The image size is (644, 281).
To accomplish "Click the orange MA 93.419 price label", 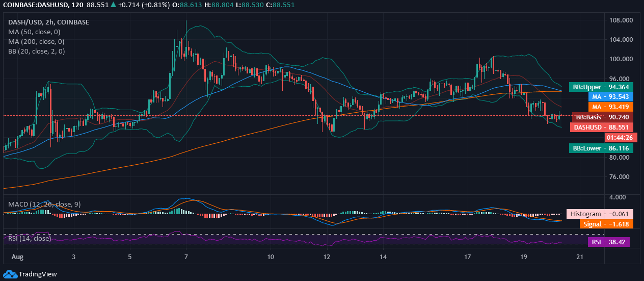I will [x=610, y=107].
